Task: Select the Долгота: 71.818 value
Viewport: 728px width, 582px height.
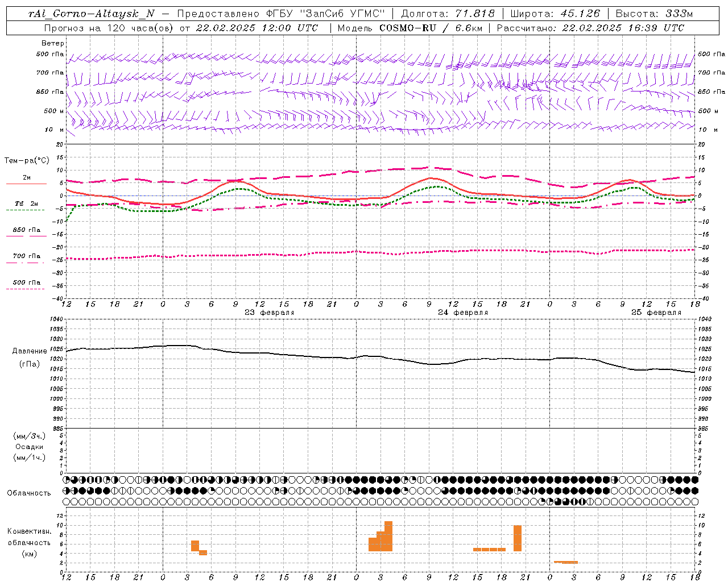Action: tap(448, 14)
